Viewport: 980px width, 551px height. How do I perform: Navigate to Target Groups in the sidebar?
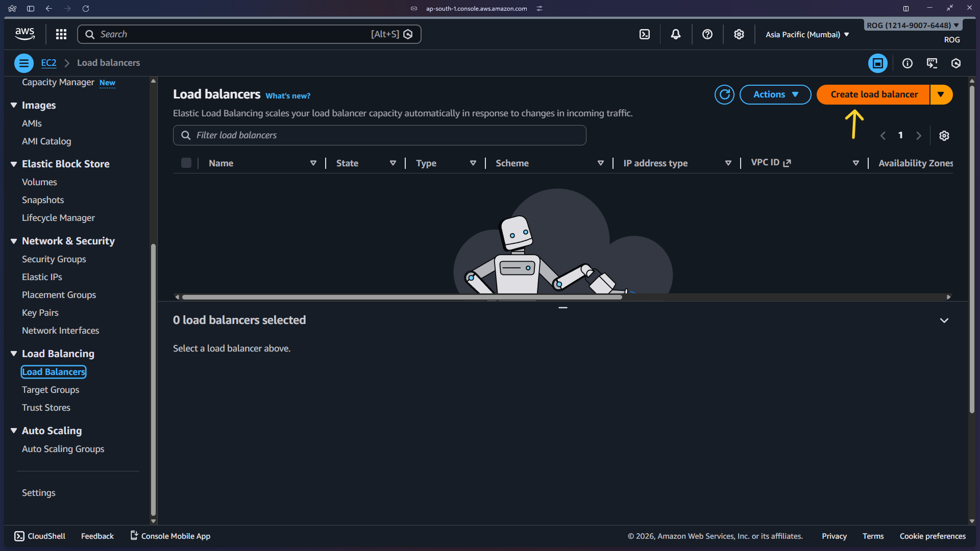pyautogui.click(x=50, y=390)
